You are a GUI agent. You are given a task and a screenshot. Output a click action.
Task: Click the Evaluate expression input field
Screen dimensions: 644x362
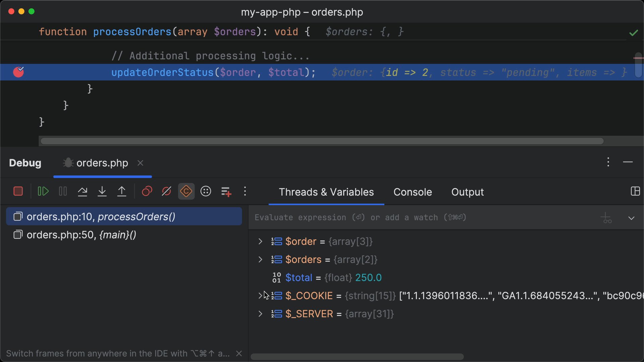click(424, 218)
